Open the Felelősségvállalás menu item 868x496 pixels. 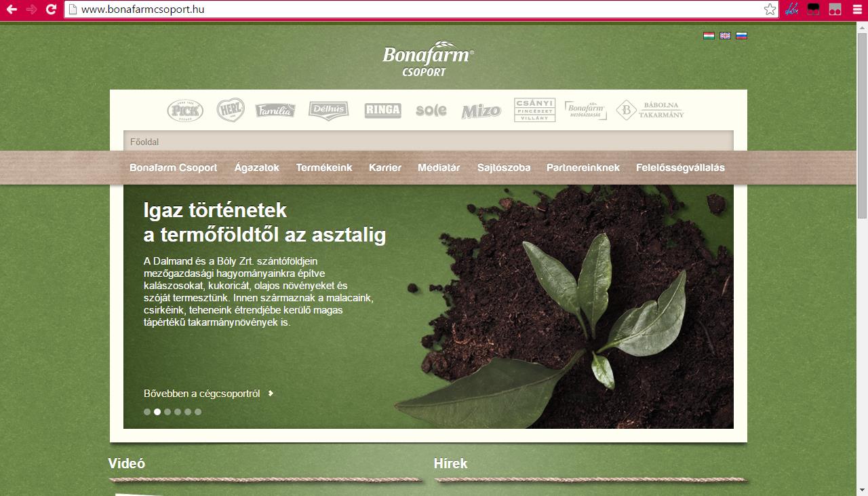[680, 168]
